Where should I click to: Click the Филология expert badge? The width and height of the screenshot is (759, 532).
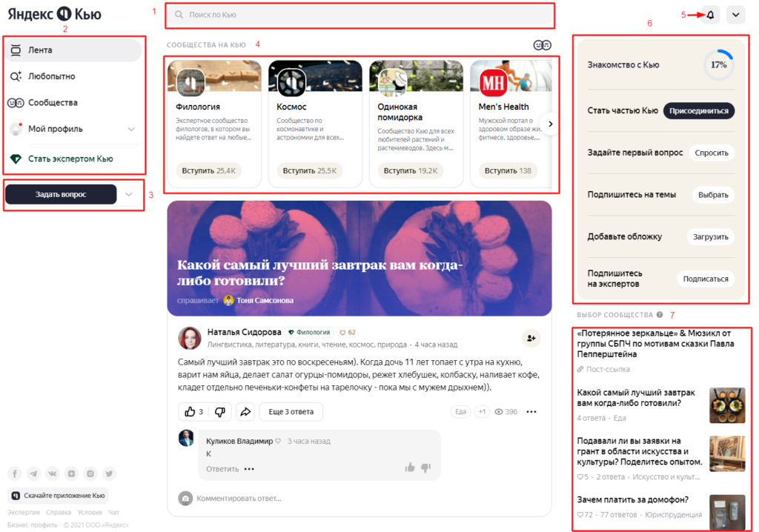(309, 333)
